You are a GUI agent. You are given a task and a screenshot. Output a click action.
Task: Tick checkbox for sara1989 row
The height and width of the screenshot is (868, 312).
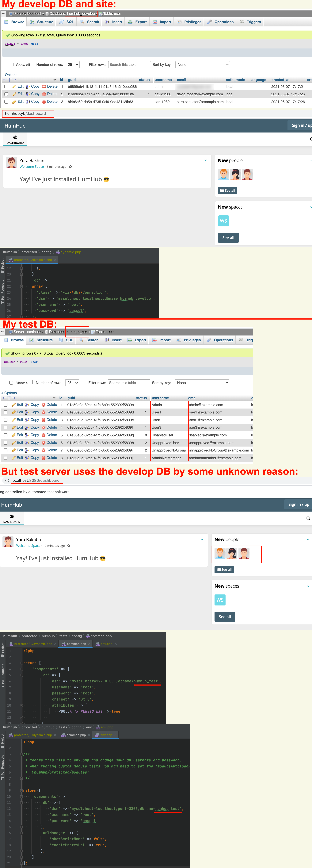tap(6, 102)
